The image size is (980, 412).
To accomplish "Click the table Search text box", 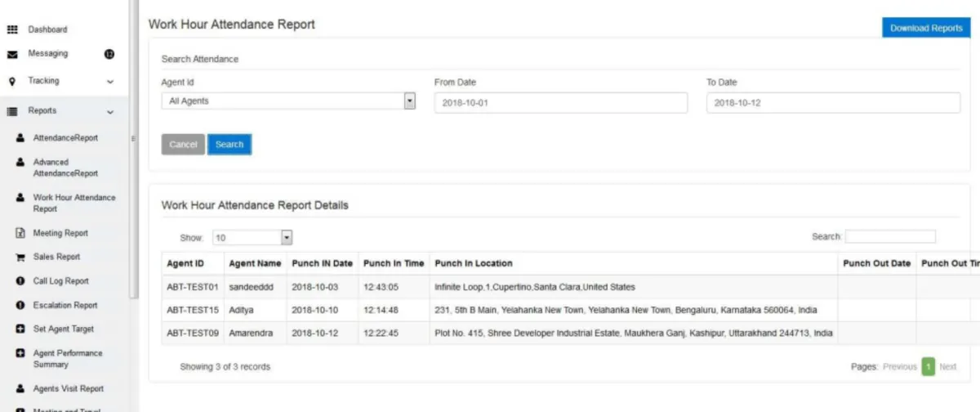I will tap(890, 237).
